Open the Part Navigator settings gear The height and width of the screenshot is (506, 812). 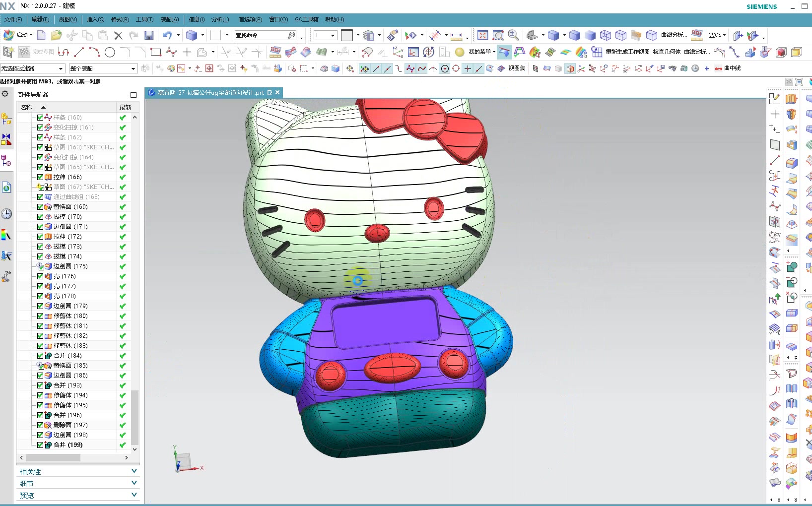(x=5, y=94)
